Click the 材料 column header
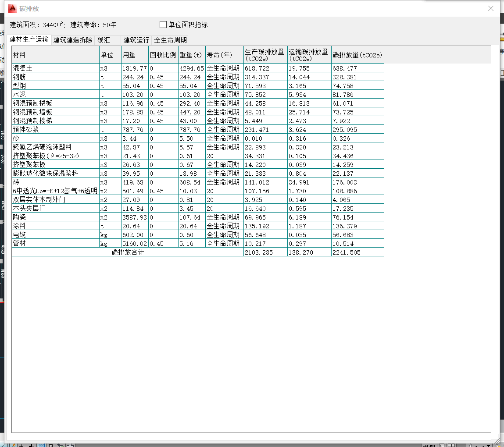Image resolution: width=504 pixels, height=447 pixels. pyautogui.click(x=55, y=55)
